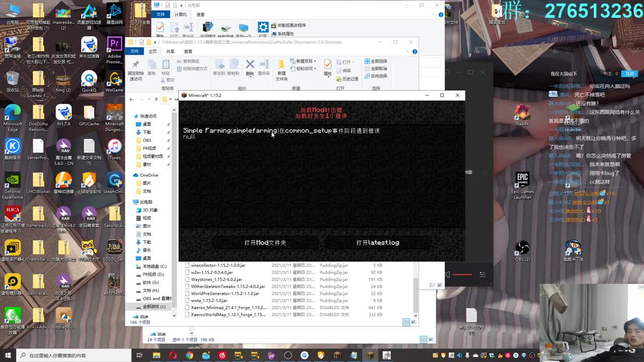Select the Waystones_1.15.2-6.0.2.jar file
Image resolution: width=644 pixels, height=362 pixels.
click(216, 279)
